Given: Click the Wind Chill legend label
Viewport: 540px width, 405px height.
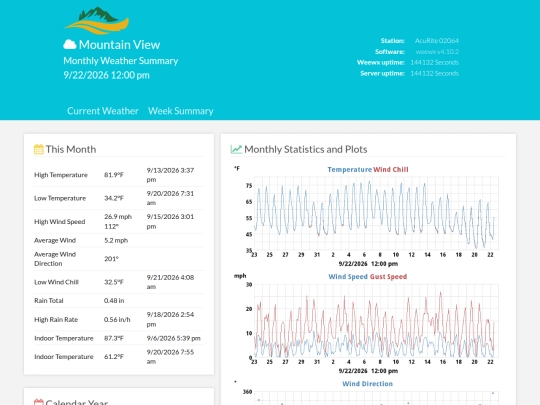Looking at the screenshot, I should [391, 169].
